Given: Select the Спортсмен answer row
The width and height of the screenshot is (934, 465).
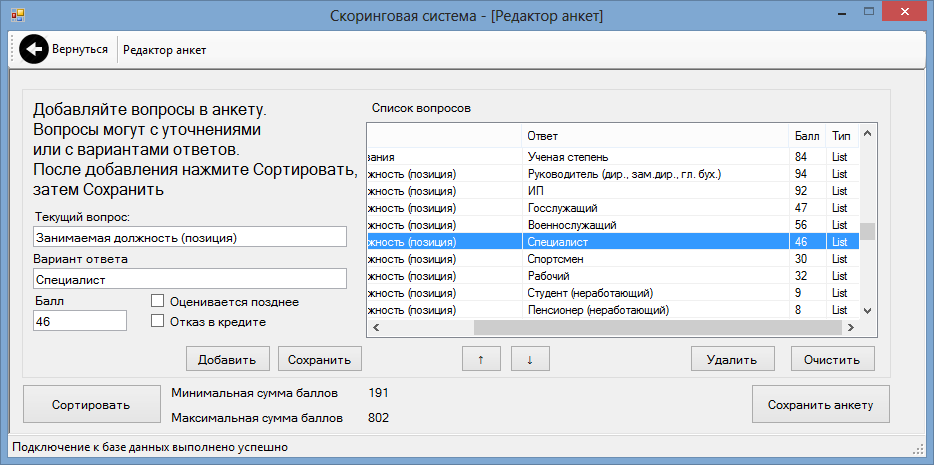Looking at the screenshot, I should click(613, 260).
